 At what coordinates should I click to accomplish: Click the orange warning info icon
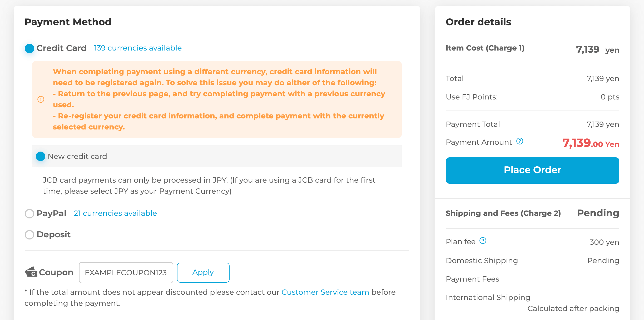pos(41,99)
